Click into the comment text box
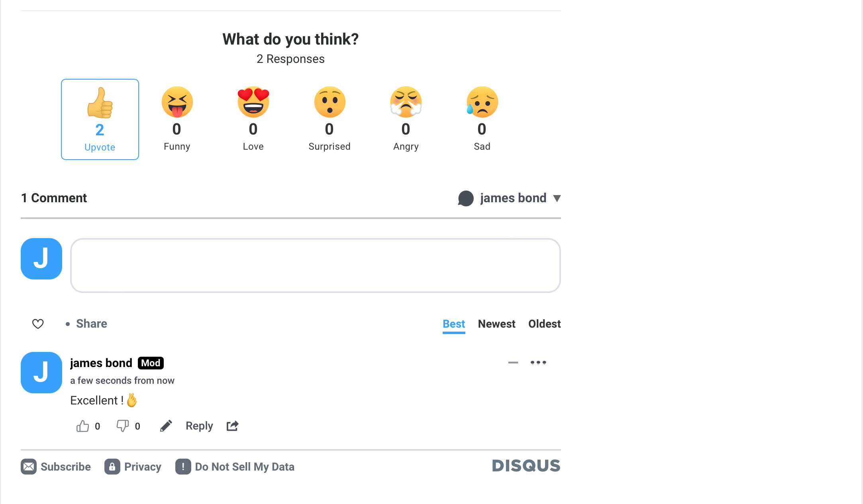Screen dimensions: 863x504 pyautogui.click(x=315, y=266)
